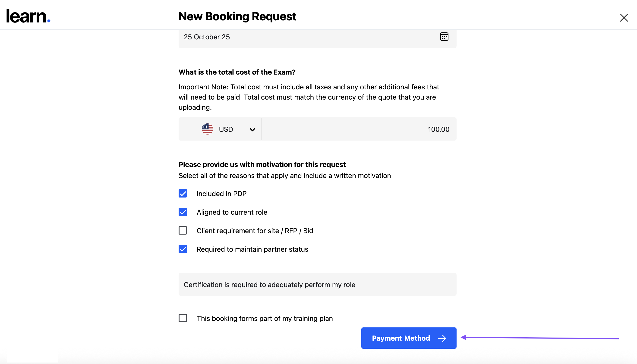The height and width of the screenshot is (364, 637).
Task: Uncheck the Included in PDP checkbox
Action: pos(183,194)
